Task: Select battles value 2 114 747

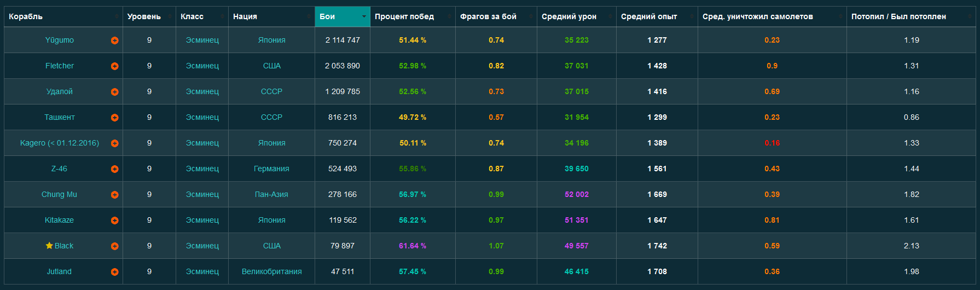Action: (x=343, y=40)
